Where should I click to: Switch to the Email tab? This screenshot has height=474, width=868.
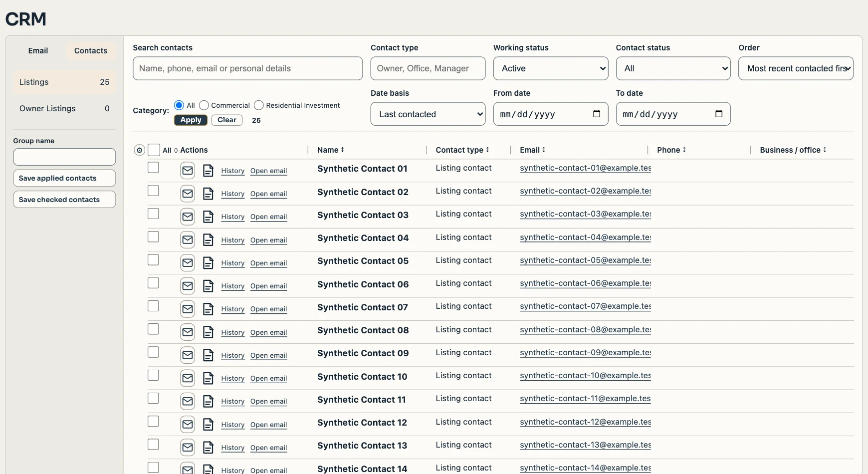point(38,51)
